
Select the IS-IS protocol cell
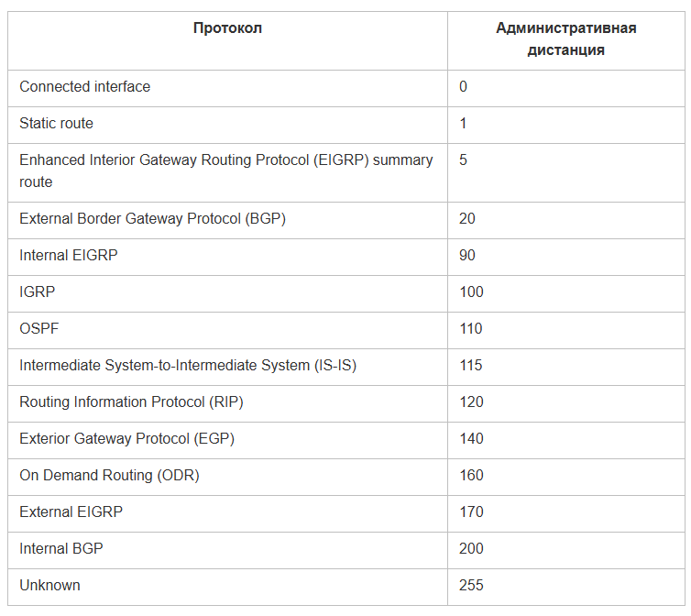click(188, 366)
